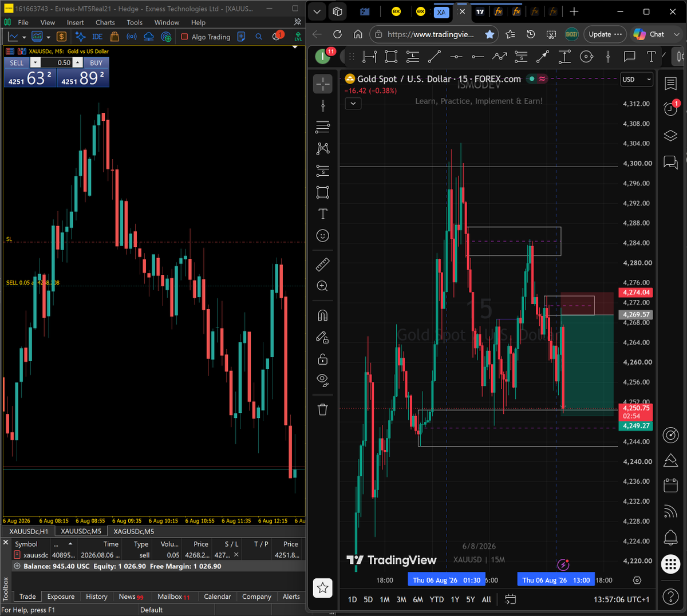Toggle hide all drawings eye icon

click(323, 380)
